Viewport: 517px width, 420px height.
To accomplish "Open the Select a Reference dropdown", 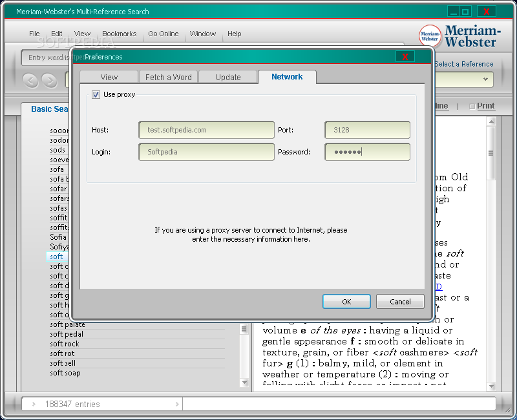I will 485,79.
